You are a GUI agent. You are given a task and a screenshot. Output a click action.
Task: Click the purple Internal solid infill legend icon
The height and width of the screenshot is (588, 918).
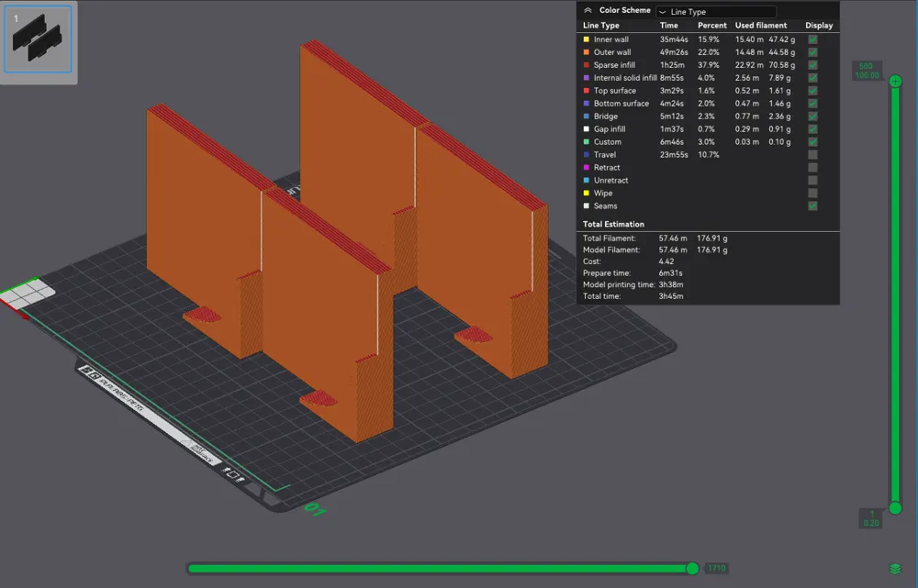click(585, 78)
